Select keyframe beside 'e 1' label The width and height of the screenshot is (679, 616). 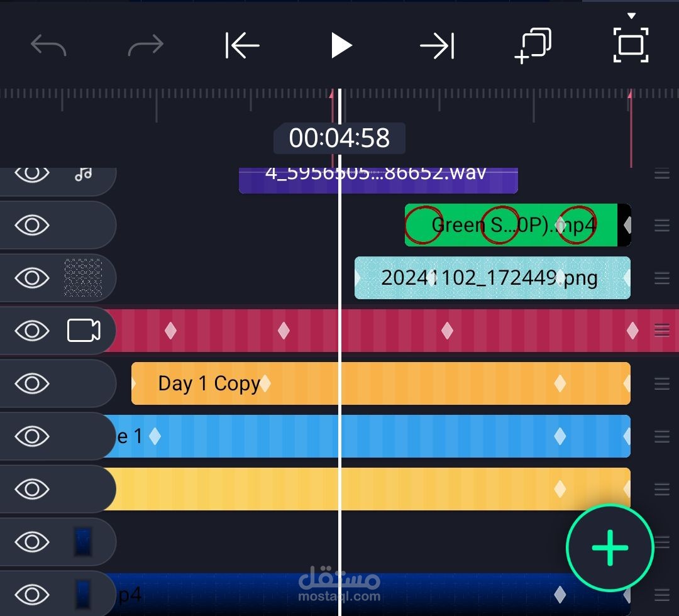[x=155, y=436]
